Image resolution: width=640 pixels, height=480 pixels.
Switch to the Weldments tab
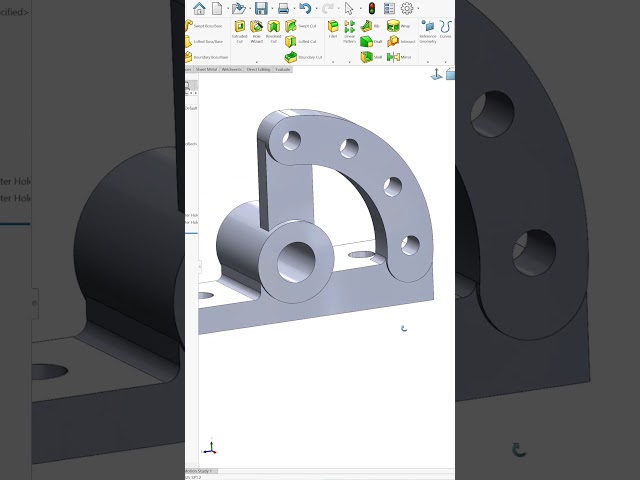click(231, 69)
